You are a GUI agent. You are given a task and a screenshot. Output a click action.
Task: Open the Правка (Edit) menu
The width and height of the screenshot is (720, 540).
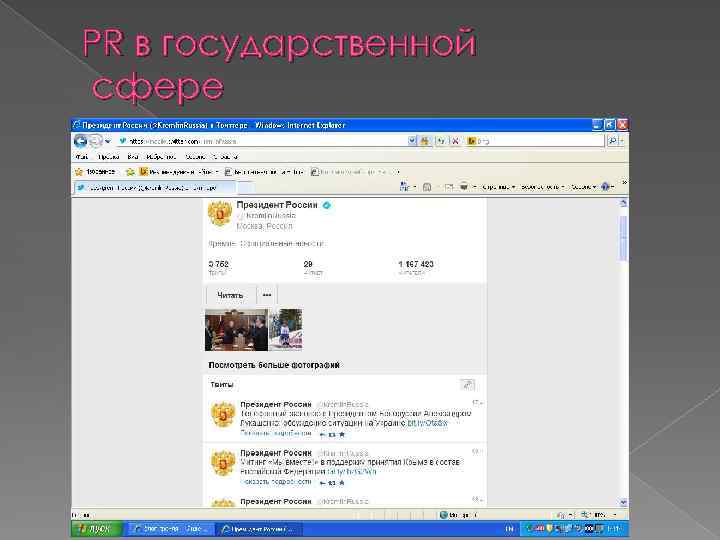tap(108, 157)
